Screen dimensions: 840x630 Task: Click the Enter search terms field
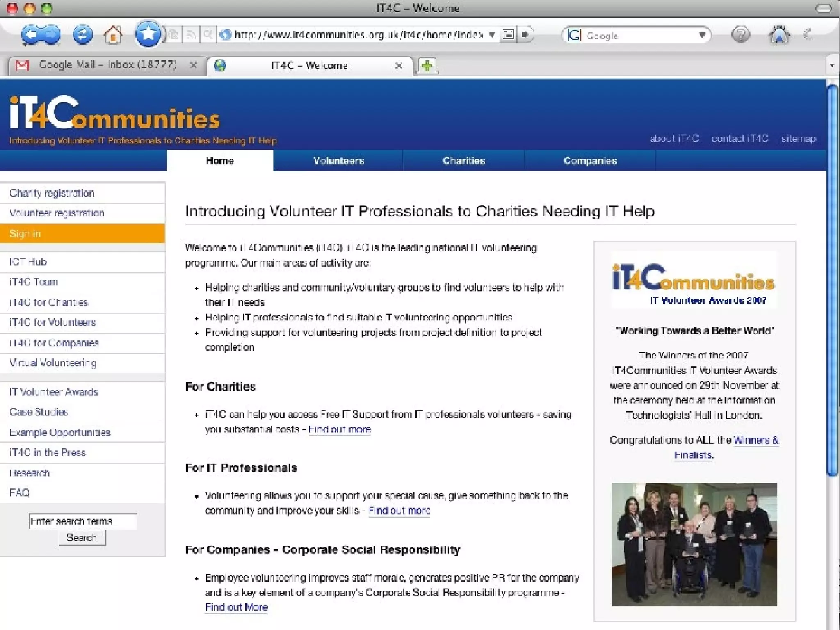point(82,521)
